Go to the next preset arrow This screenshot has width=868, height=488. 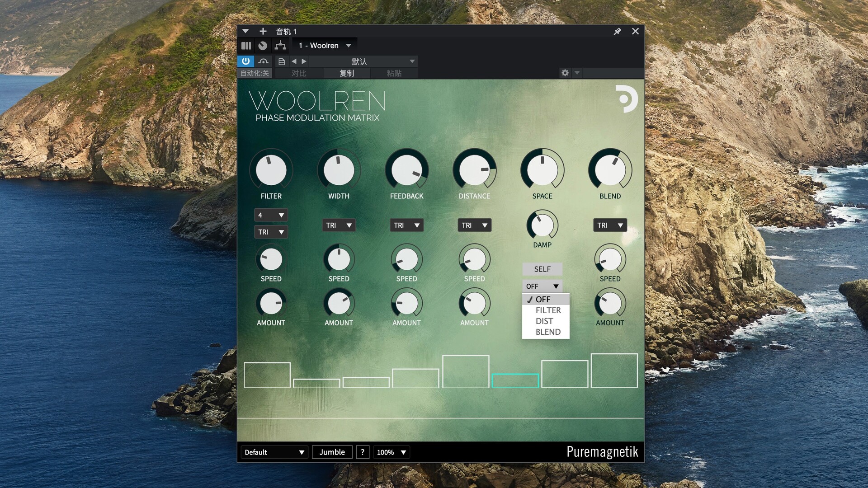click(304, 61)
